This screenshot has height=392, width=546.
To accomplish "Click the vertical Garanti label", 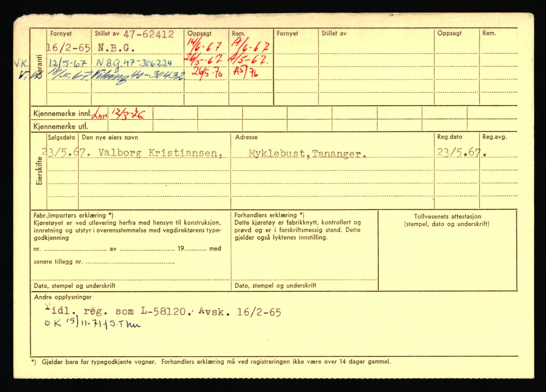I will pos(39,67).
